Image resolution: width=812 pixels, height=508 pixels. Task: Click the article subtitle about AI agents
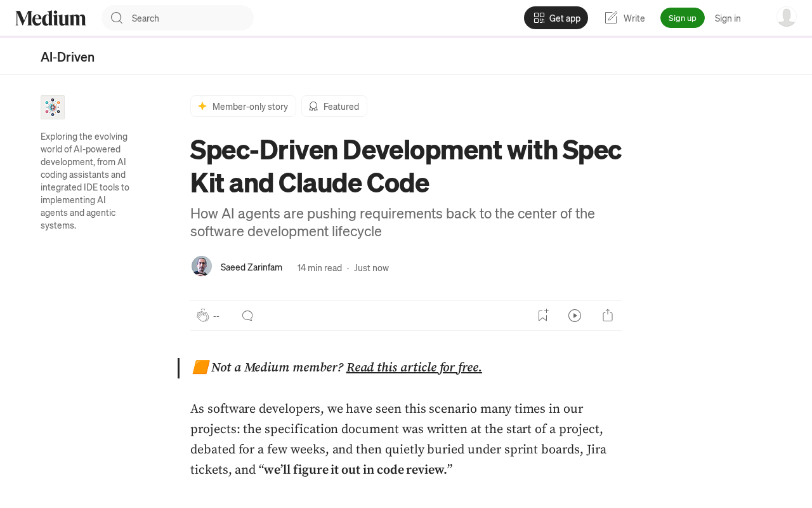click(393, 222)
